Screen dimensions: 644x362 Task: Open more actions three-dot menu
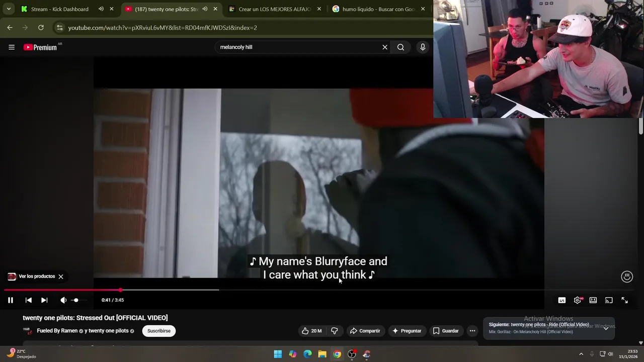472,331
